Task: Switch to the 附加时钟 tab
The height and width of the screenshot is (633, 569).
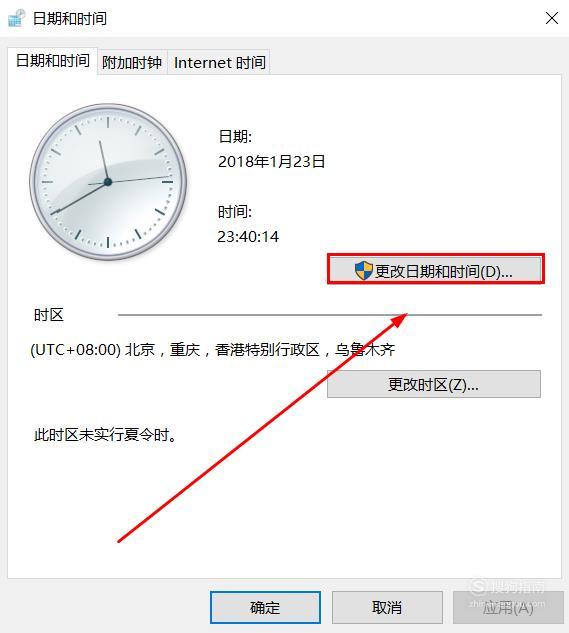Action: coord(132,63)
